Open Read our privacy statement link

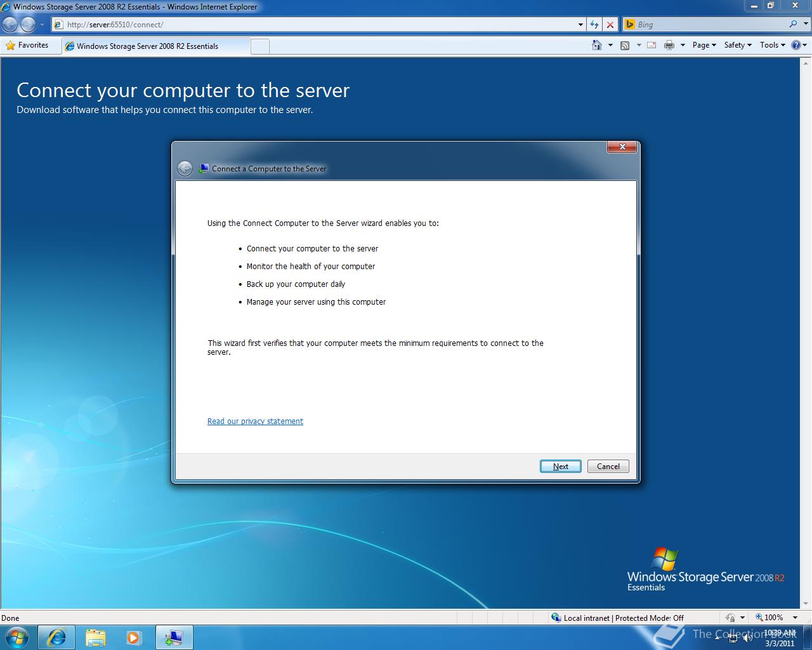(255, 421)
